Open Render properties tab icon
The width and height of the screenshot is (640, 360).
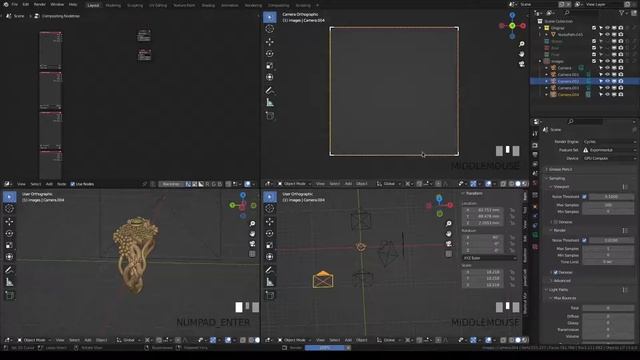pyautogui.click(x=535, y=145)
